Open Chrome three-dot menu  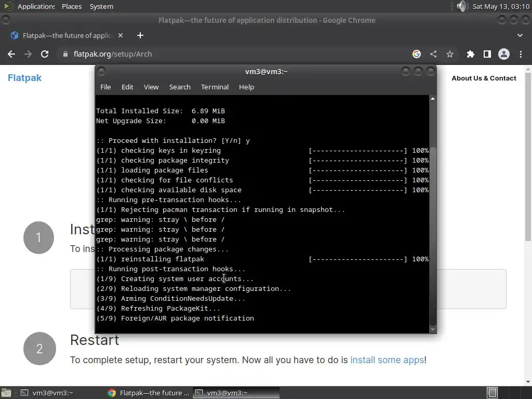coord(521,54)
